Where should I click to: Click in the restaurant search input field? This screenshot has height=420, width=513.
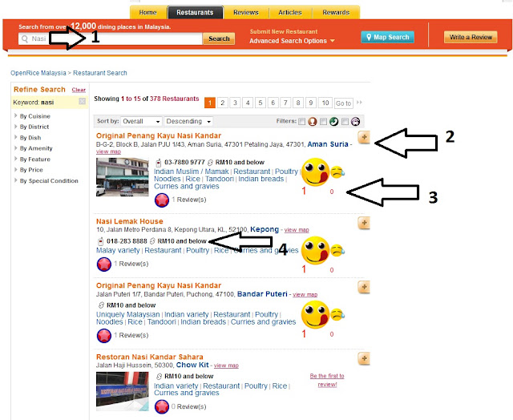(111, 39)
